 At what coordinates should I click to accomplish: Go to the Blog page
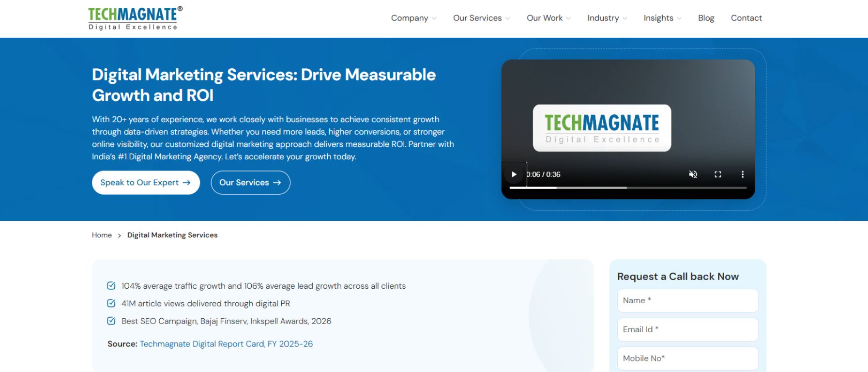[x=706, y=18]
